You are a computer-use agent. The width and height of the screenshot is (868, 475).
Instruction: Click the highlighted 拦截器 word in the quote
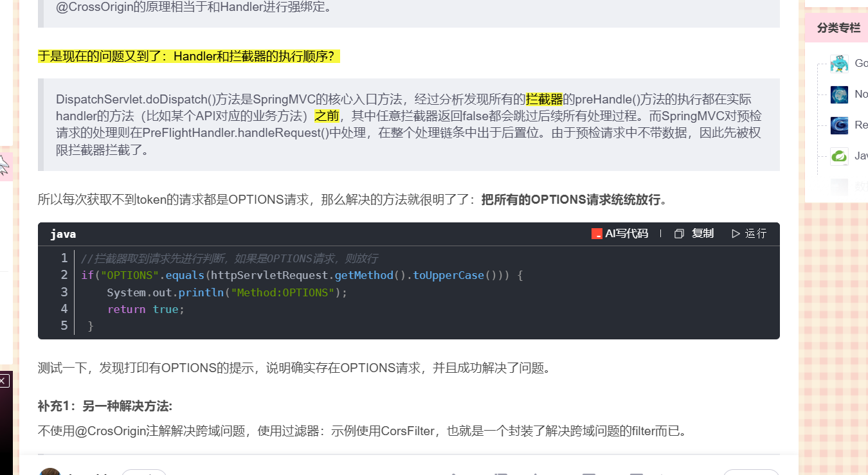[544, 99]
